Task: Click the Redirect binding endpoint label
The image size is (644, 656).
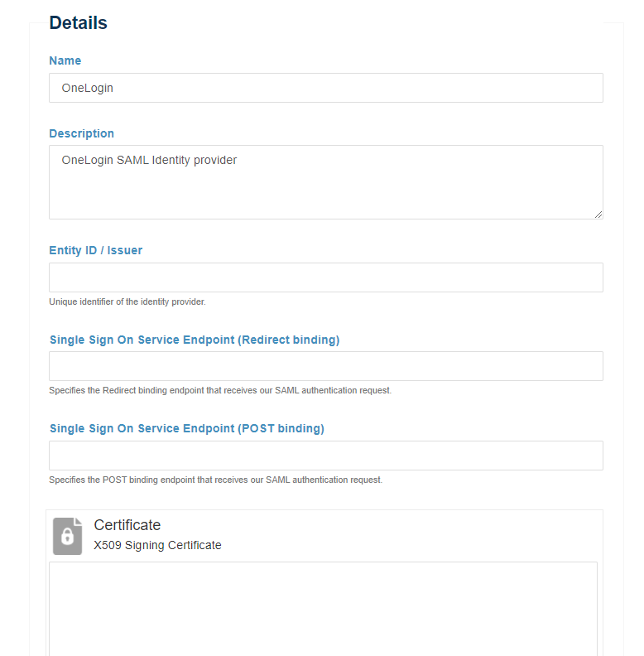Action: (195, 340)
